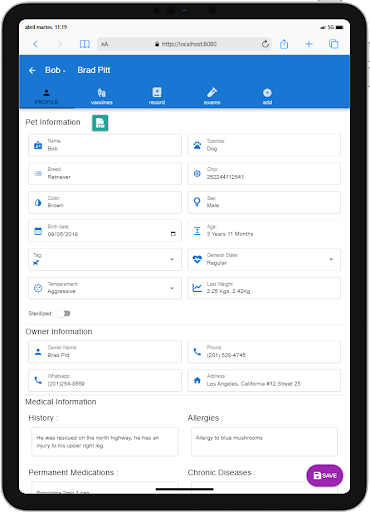
Task: Click the owner Phone field
Action: click(264, 352)
